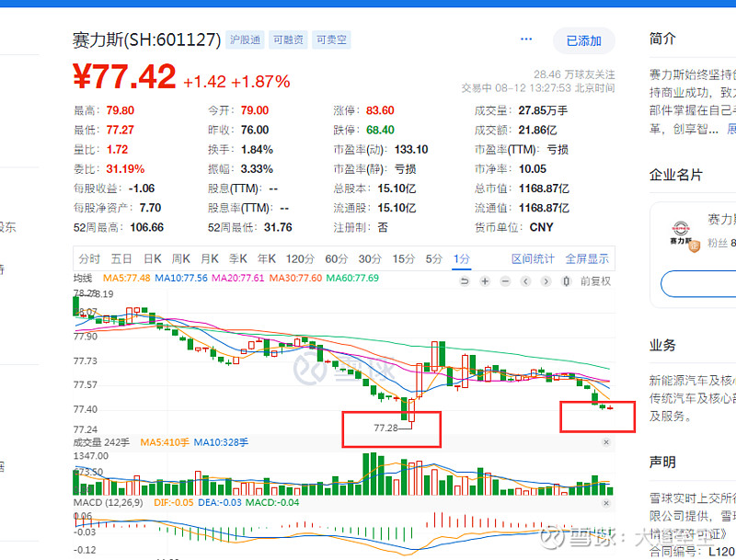736x560 pixels.
Task: Click the 赛力斯 company logo thumbnail
Action: 681,233
